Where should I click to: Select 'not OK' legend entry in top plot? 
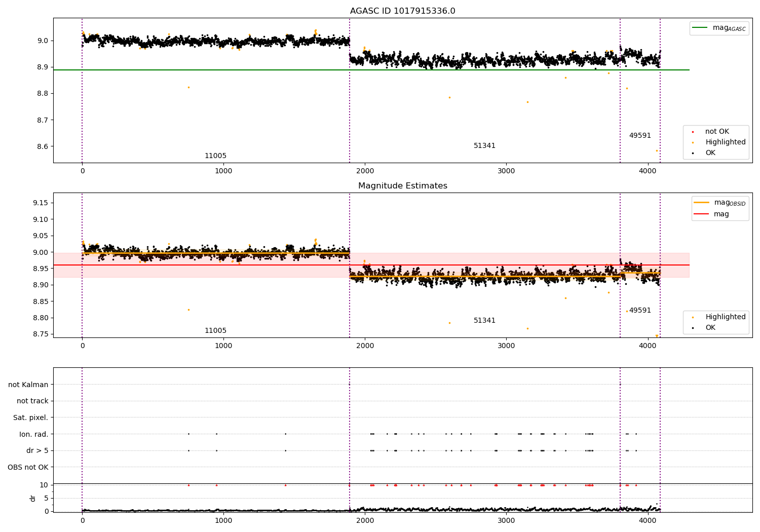pyautogui.click(x=717, y=131)
